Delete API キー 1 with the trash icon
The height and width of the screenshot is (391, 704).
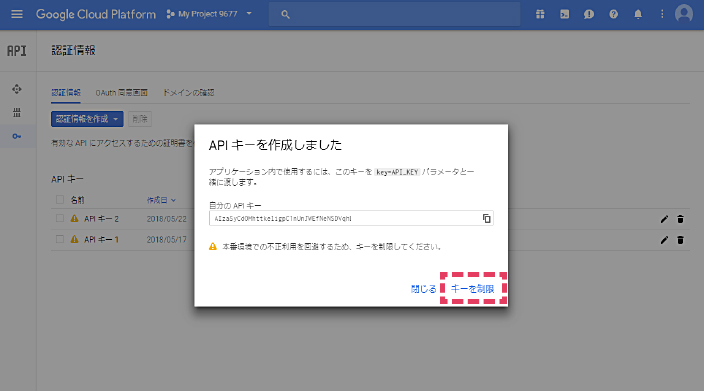point(680,240)
